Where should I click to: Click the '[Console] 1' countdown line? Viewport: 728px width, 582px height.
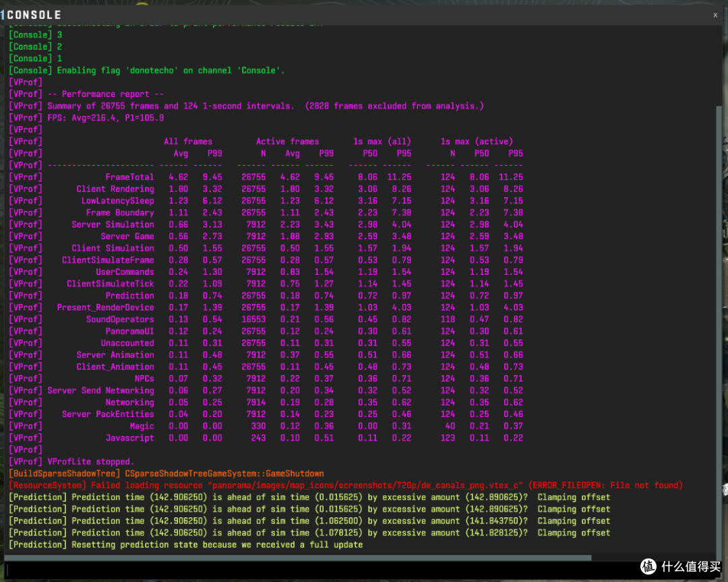point(35,59)
